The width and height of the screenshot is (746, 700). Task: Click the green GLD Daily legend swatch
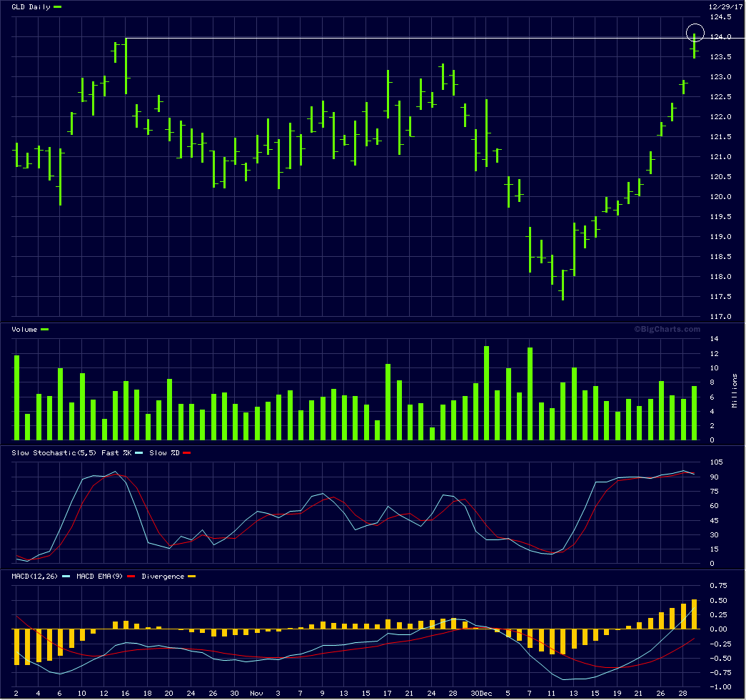coord(58,6)
